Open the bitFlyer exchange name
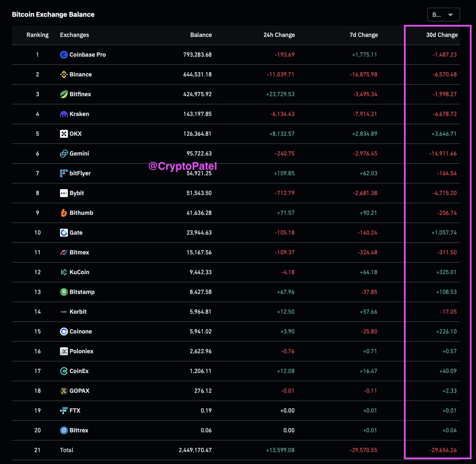 (x=80, y=173)
